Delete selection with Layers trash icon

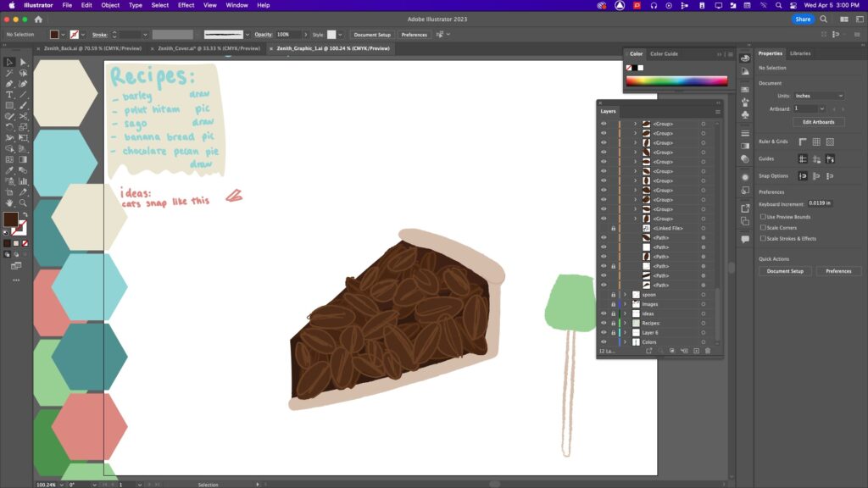708,351
